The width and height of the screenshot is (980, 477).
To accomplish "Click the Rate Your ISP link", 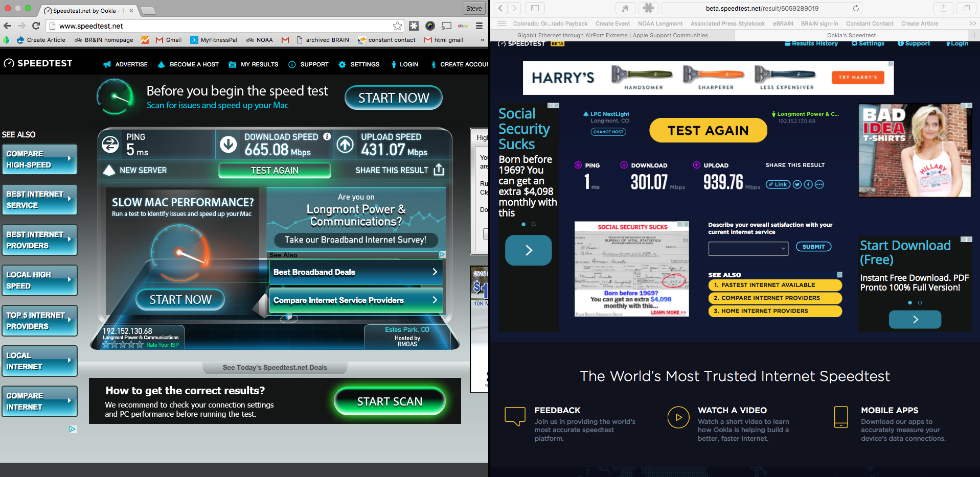I will (x=163, y=345).
